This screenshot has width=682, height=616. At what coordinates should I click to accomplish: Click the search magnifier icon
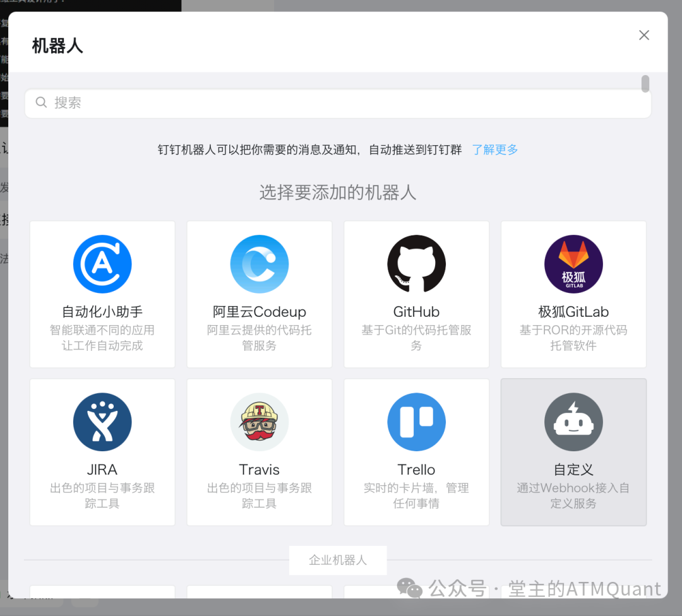coord(41,102)
